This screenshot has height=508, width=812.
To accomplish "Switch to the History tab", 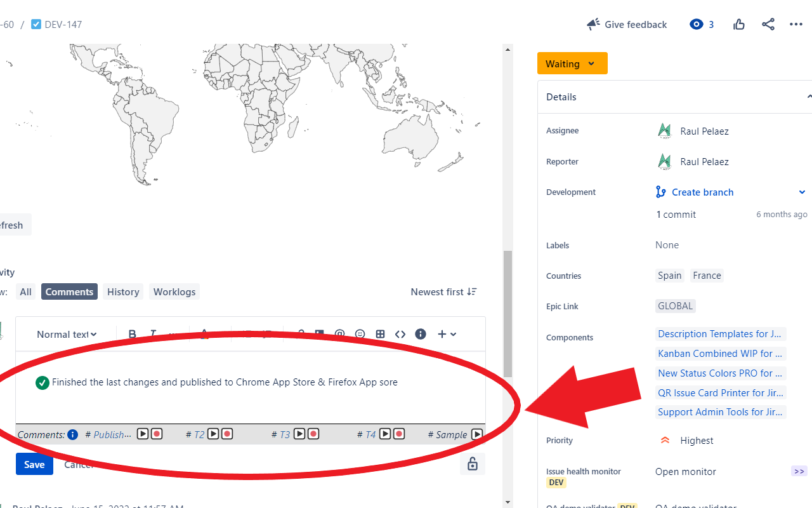I will (122, 291).
